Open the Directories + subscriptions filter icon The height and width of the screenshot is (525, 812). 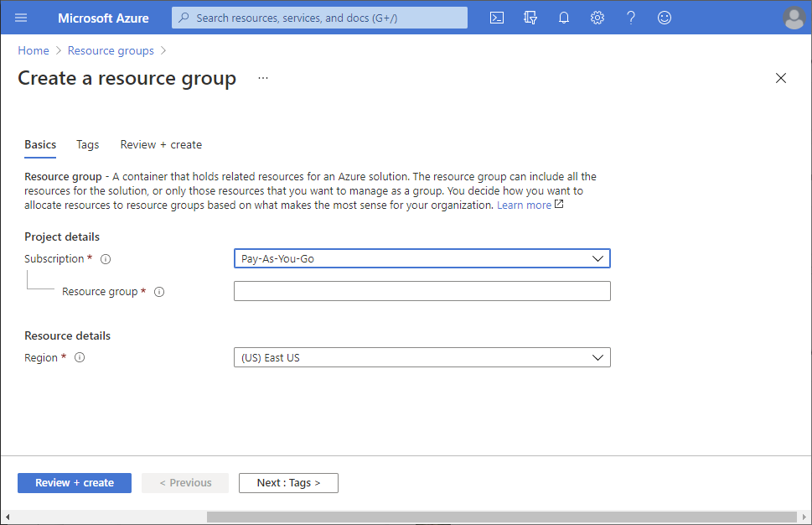pos(530,18)
